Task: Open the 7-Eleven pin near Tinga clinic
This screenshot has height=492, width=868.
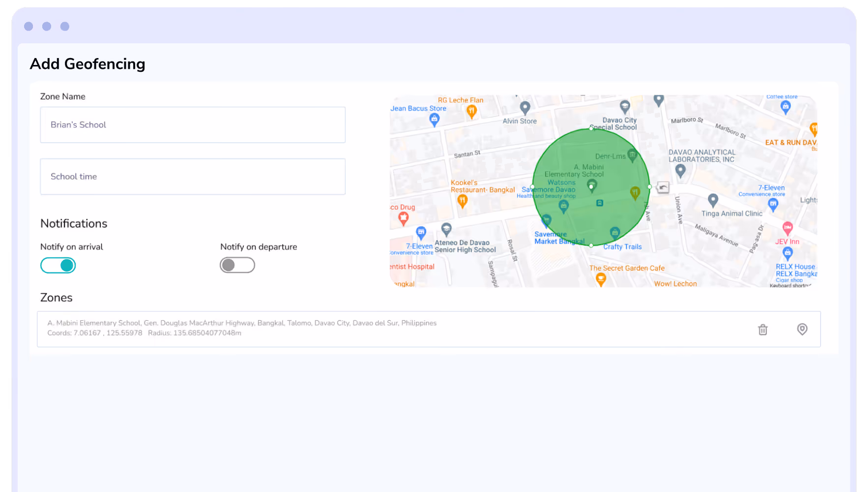Action: click(773, 205)
